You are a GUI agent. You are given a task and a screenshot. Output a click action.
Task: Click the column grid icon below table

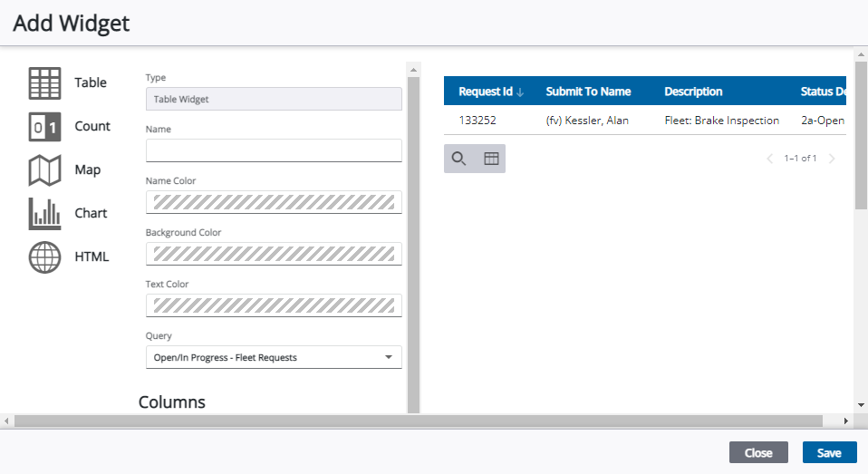tap(491, 159)
